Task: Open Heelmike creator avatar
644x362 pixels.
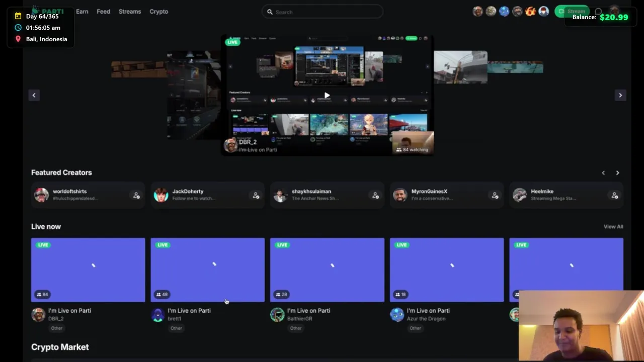Action: (520, 195)
